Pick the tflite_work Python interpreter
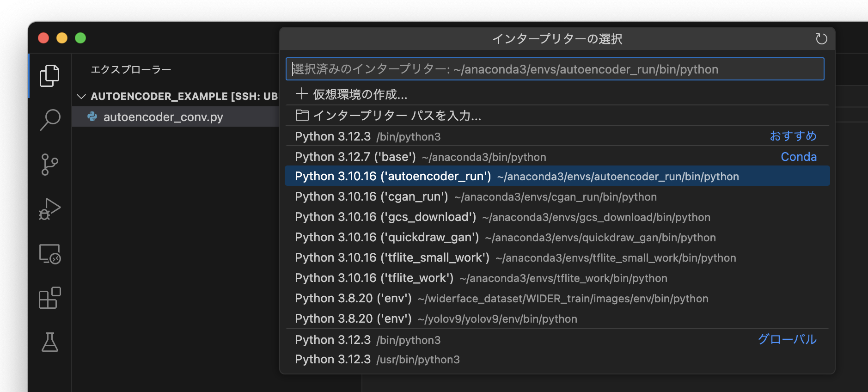 pos(481,278)
